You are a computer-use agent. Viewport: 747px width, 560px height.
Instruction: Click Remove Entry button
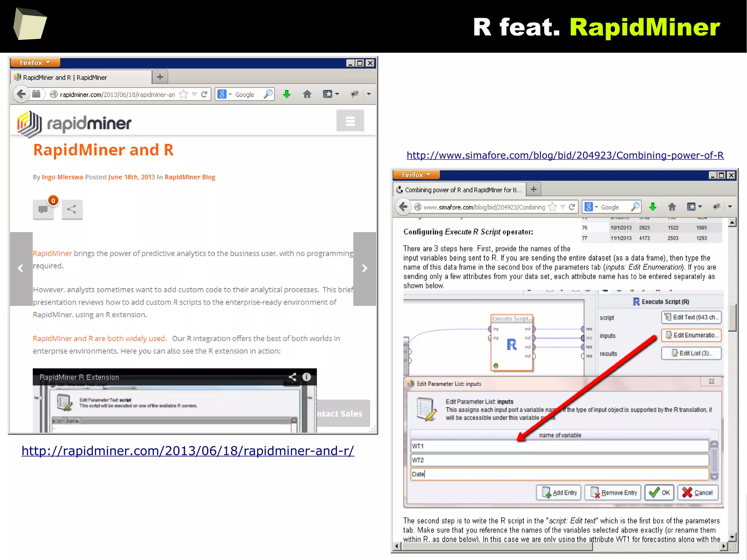(x=613, y=493)
